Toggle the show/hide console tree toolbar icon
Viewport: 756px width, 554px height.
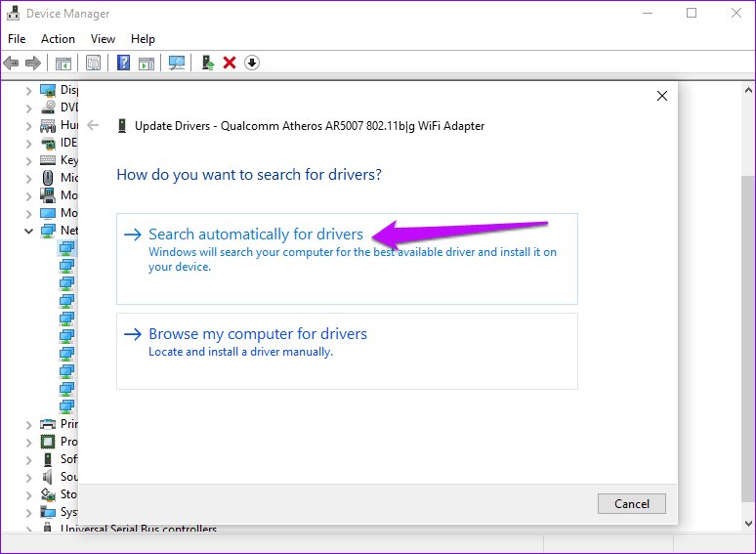[x=63, y=64]
